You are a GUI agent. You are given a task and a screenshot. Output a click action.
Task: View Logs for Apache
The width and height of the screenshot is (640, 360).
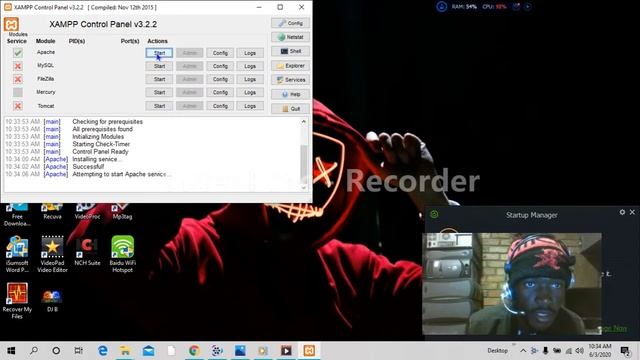[x=250, y=53]
